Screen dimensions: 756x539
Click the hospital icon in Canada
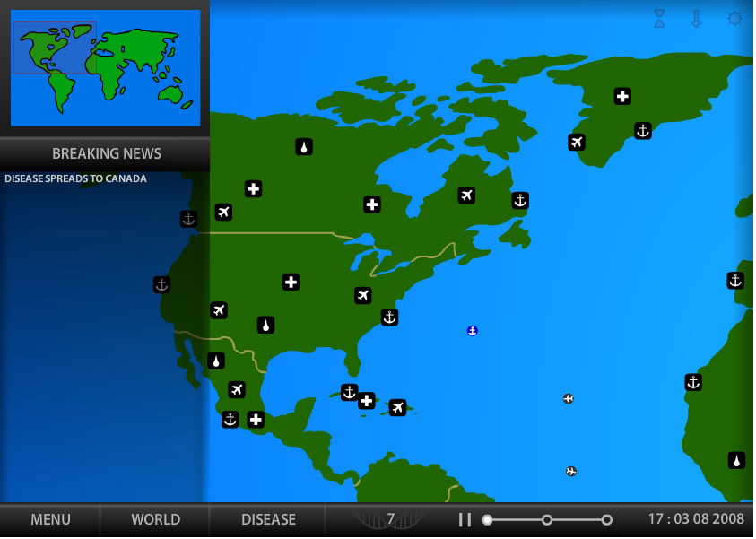(370, 204)
